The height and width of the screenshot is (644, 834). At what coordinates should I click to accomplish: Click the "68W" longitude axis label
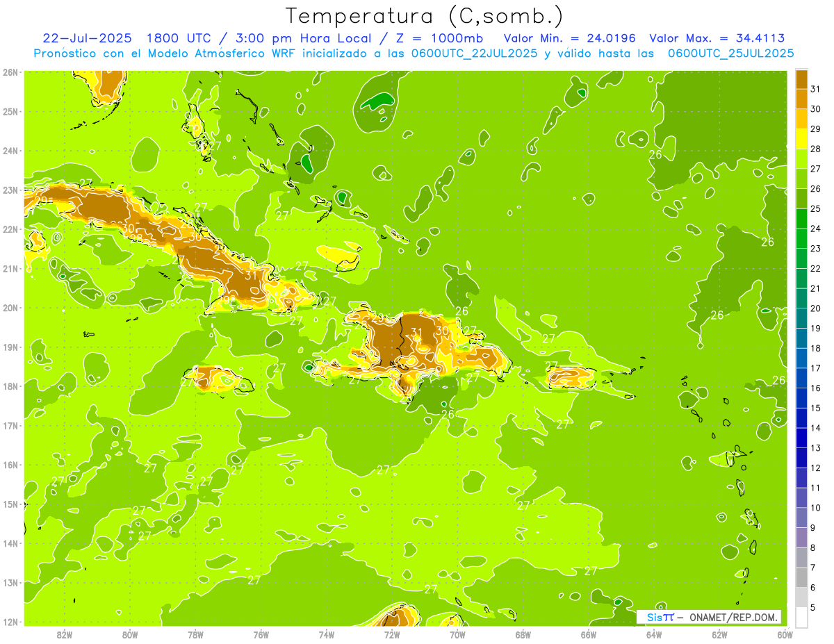(x=523, y=634)
